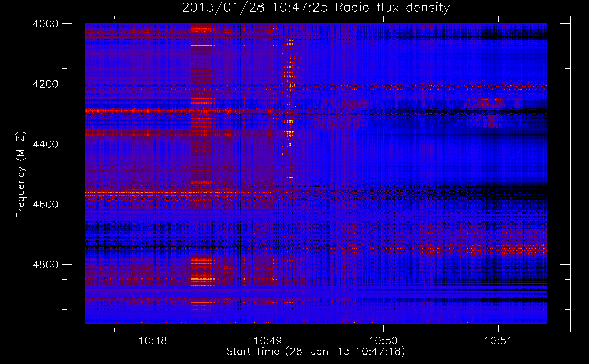Click the 10:48 time tick label
Screen dimensions: 589x364
(153, 341)
